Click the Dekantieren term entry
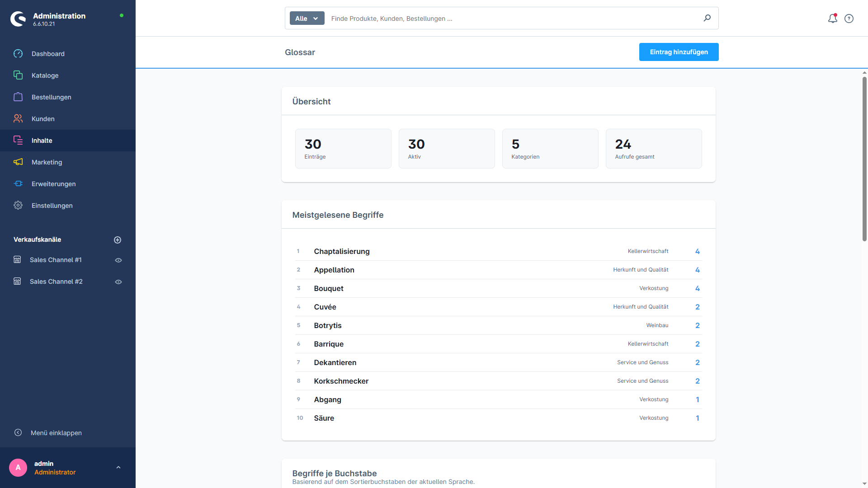The height and width of the screenshot is (488, 868). coord(498,362)
